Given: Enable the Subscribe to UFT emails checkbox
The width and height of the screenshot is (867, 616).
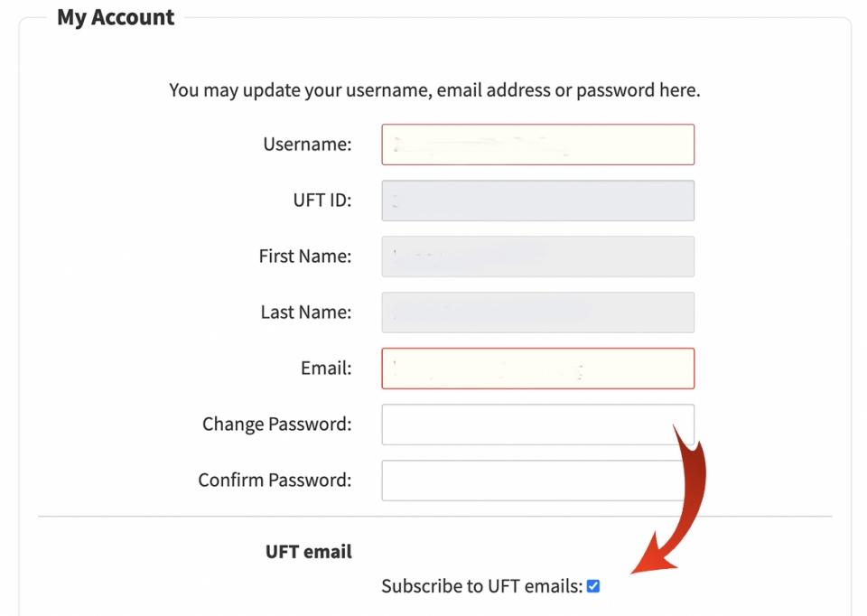Looking at the screenshot, I should 592,586.
